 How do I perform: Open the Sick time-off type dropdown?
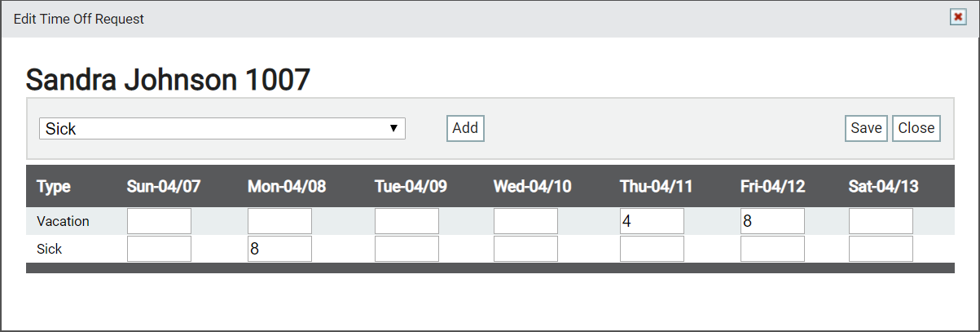pyautogui.click(x=222, y=128)
